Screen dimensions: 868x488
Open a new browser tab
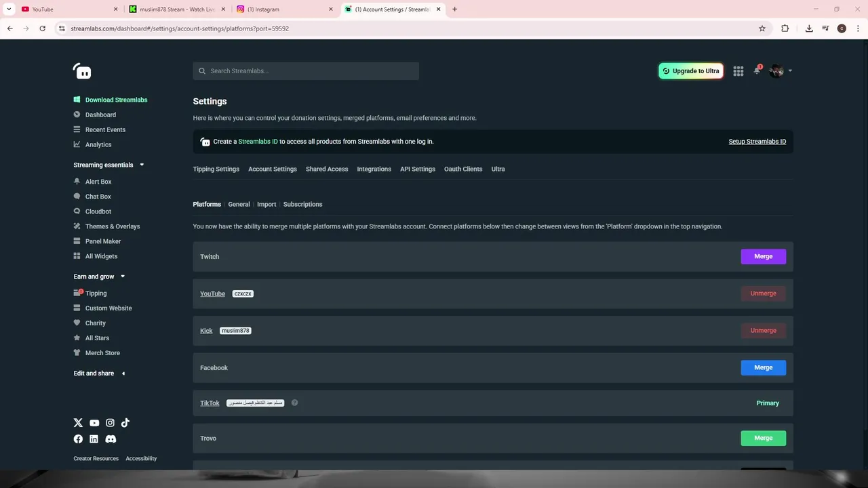[454, 9]
